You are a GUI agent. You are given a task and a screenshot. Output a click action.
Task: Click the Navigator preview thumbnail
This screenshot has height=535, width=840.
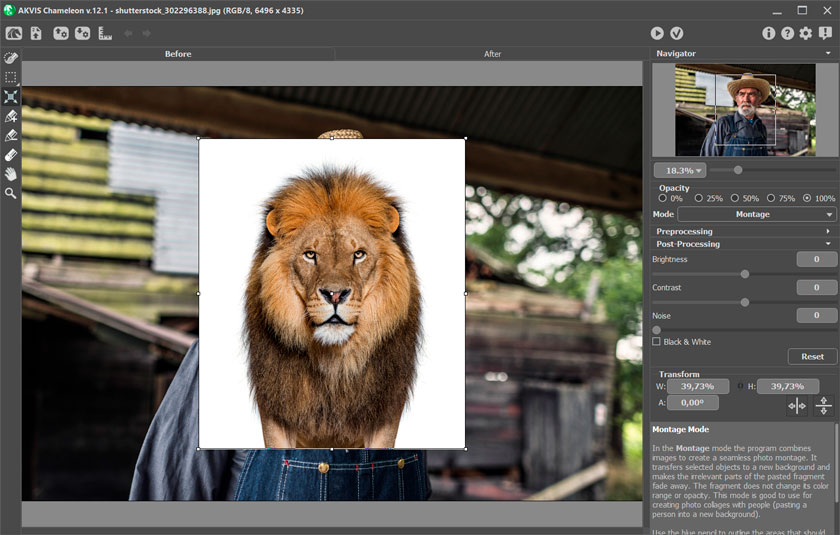click(x=745, y=110)
